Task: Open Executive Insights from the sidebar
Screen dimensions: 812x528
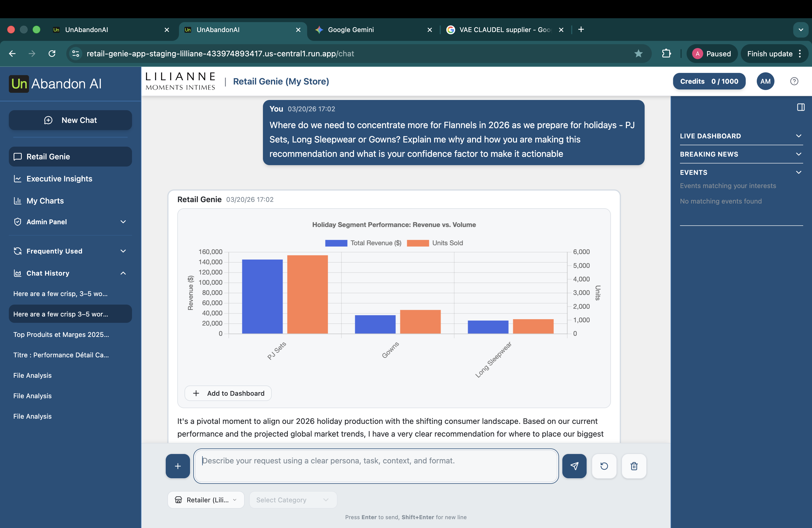Action: (59, 179)
